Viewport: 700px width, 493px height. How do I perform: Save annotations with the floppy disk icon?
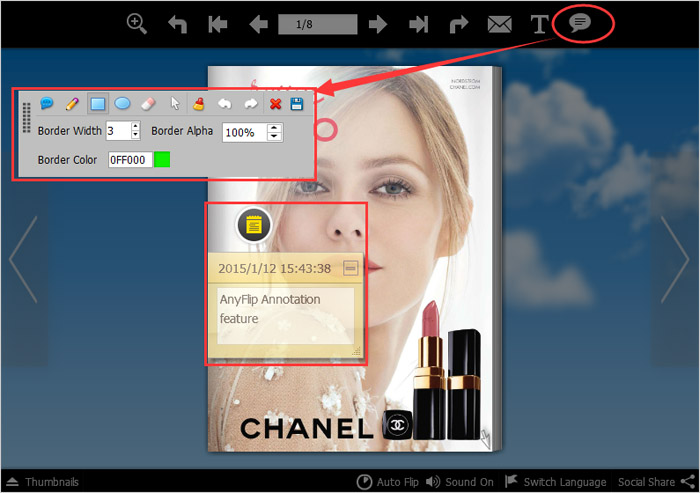pyautogui.click(x=297, y=103)
